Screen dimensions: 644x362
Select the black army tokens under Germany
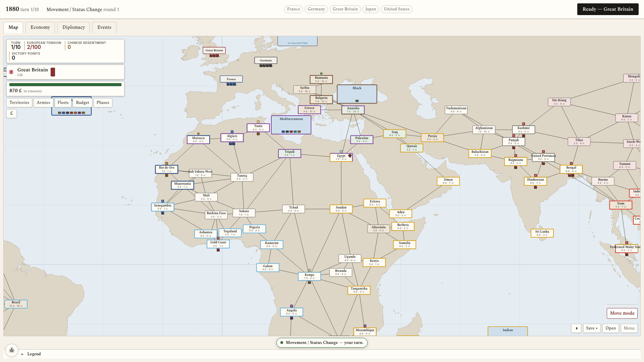click(266, 65)
